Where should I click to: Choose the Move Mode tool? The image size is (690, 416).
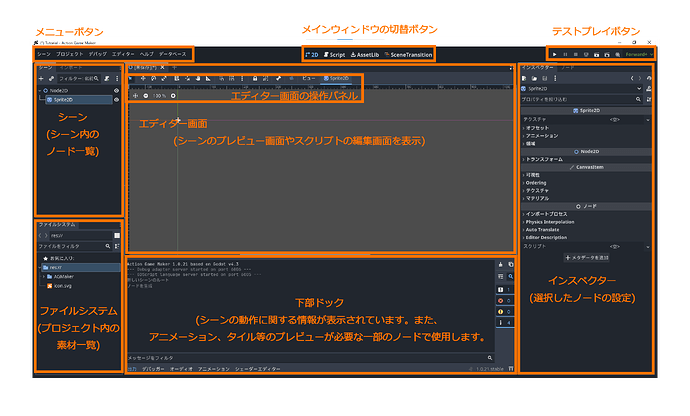[x=143, y=78]
